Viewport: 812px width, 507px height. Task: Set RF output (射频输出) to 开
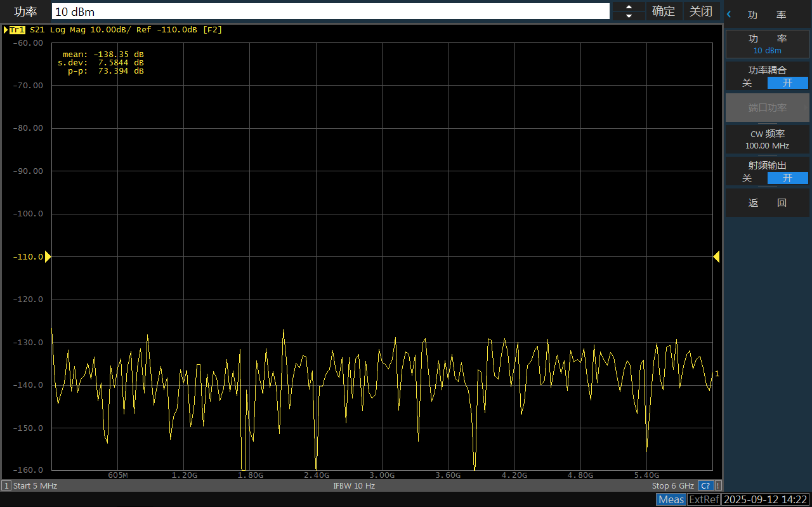[787, 178]
